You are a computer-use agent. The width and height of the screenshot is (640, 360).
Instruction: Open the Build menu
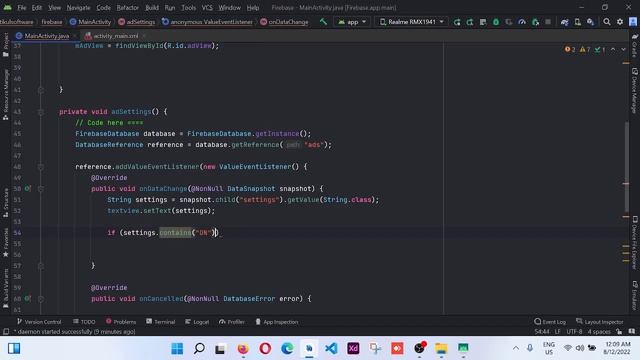(152, 7)
